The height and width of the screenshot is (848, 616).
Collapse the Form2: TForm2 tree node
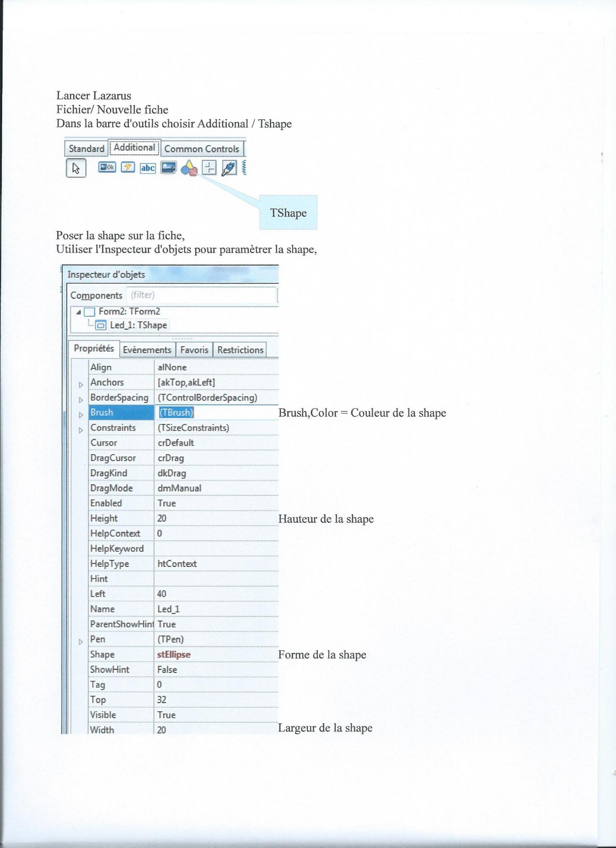pyautogui.click(x=78, y=312)
